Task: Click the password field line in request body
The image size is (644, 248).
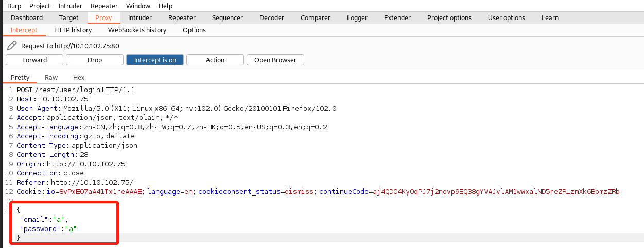Action: pos(48,228)
